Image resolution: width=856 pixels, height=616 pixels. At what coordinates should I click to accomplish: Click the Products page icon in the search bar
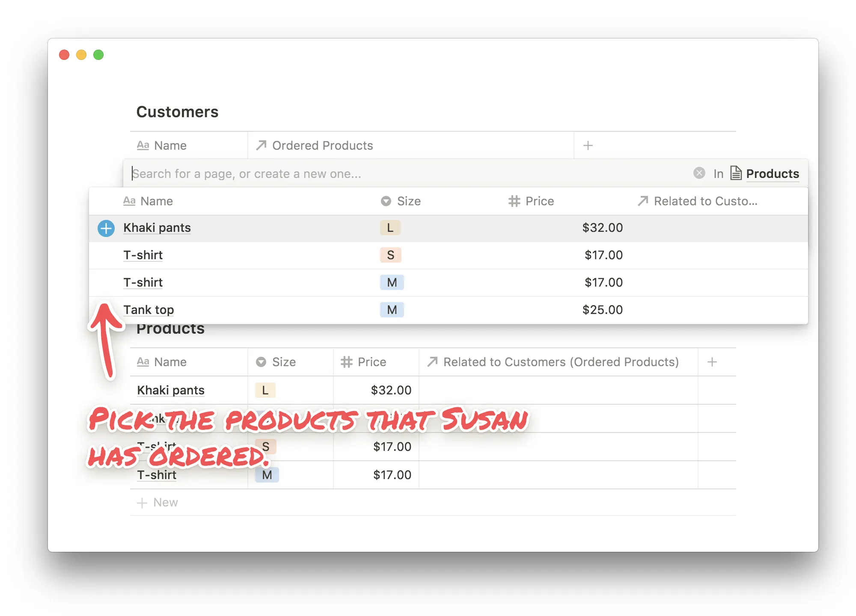click(736, 173)
